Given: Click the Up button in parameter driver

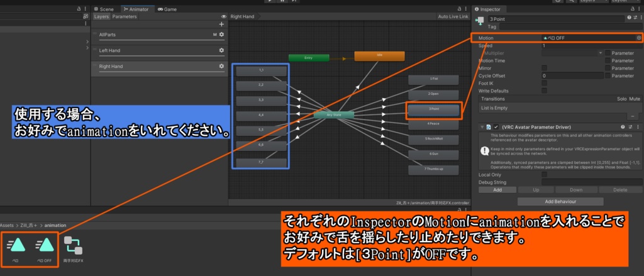Looking at the screenshot, I should pyautogui.click(x=536, y=190).
